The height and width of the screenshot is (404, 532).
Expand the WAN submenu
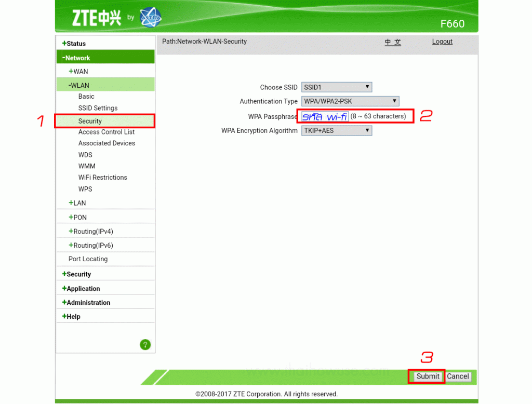pyautogui.click(x=78, y=71)
